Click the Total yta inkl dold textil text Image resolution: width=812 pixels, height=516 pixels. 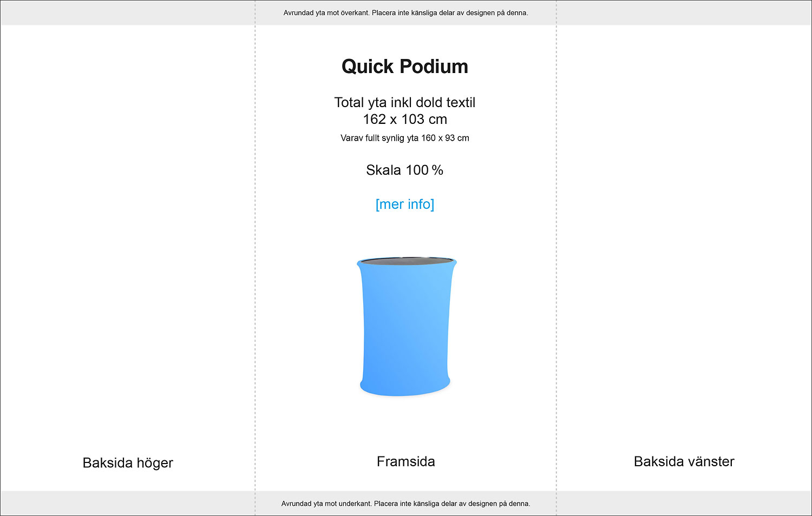(405, 102)
